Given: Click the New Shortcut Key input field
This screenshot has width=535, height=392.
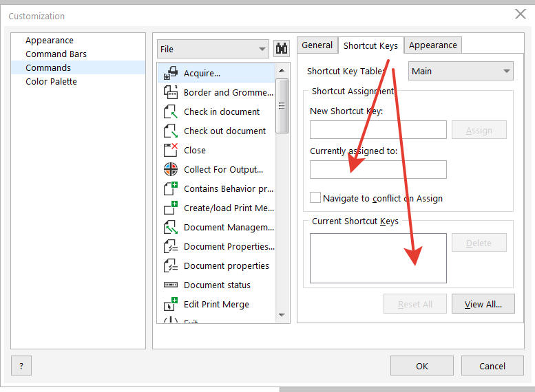Looking at the screenshot, I should click(378, 129).
